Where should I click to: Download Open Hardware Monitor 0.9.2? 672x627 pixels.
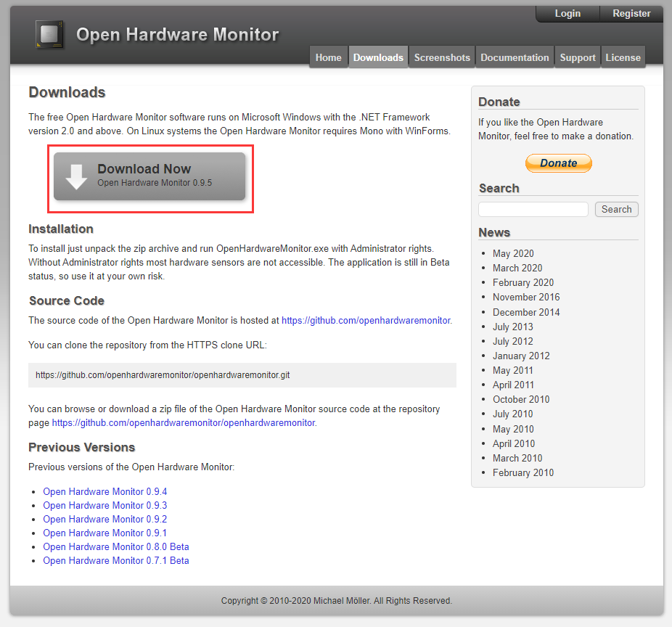click(105, 519)
